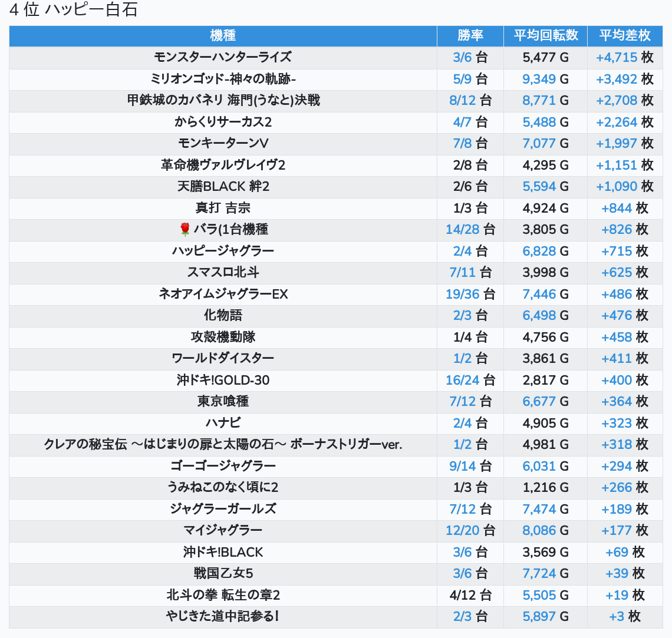672x638 pixels.
Task: Click the 5,477 G average spins value
Action: (x=546, y=57)
